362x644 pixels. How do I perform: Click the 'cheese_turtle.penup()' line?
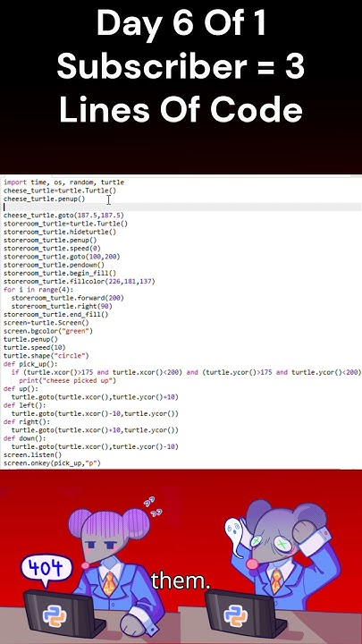pos(44,199)
